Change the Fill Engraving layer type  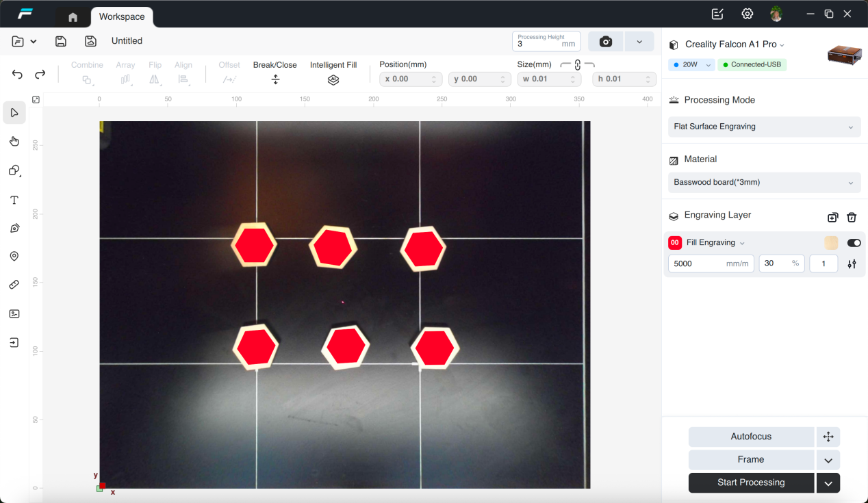click(716, 243)
